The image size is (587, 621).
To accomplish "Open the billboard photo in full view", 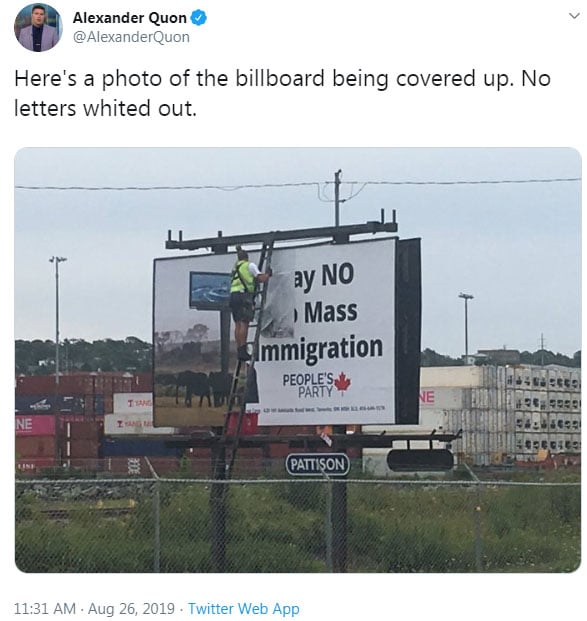I will [x=298, y=360].
